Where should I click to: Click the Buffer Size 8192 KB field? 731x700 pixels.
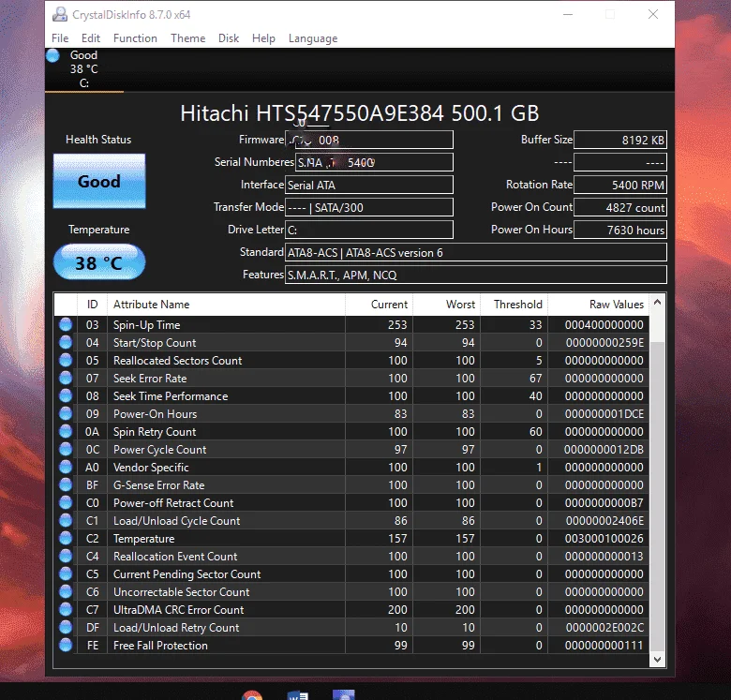620,140
